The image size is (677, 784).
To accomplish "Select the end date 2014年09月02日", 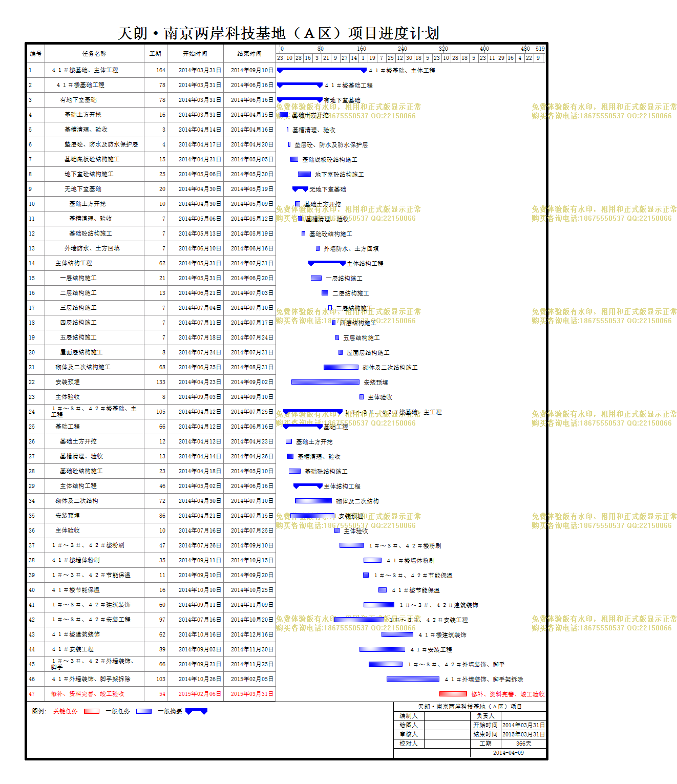I will coord(249,382).
